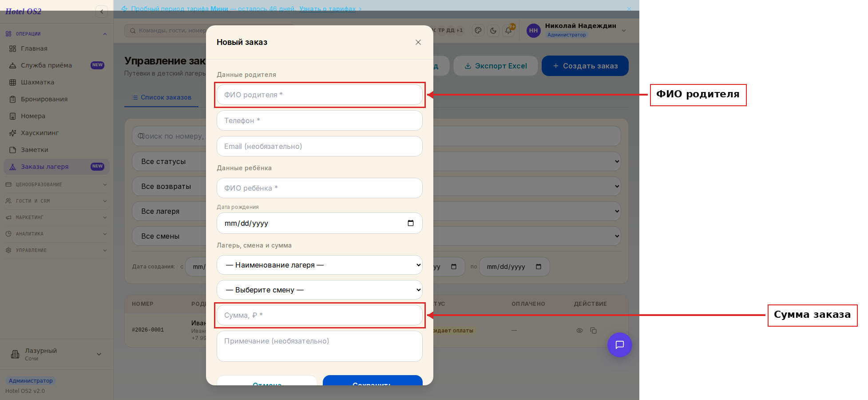Open Служба приёма in the sidebar

coord(56,65)
